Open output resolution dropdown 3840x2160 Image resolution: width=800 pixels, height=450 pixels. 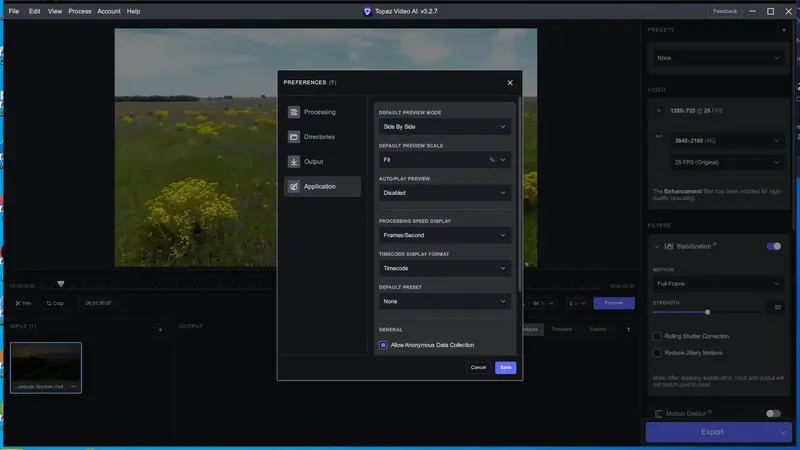727,141
